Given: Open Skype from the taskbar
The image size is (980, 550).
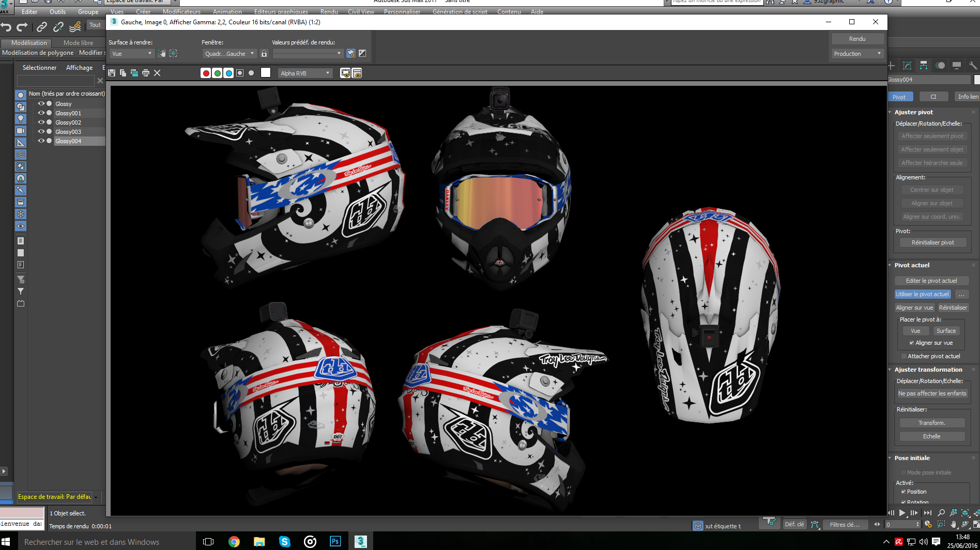Looking at the screenshot, I should click(284, 541).
